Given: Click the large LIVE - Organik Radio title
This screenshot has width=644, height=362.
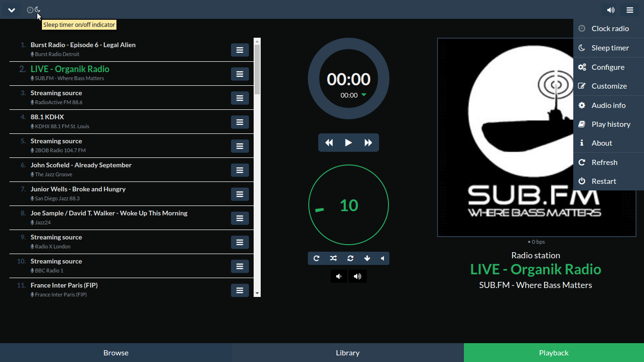Looking at the screenshot, I should pos(536,270).
